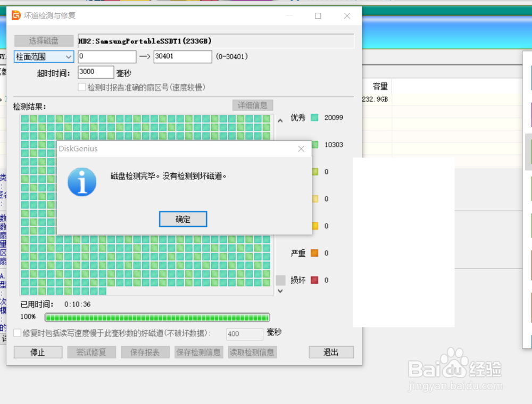The image size is (532, 404).
Task: Open the 详细信息 panel
Action: pyautogui.click(x=252, y=105)
